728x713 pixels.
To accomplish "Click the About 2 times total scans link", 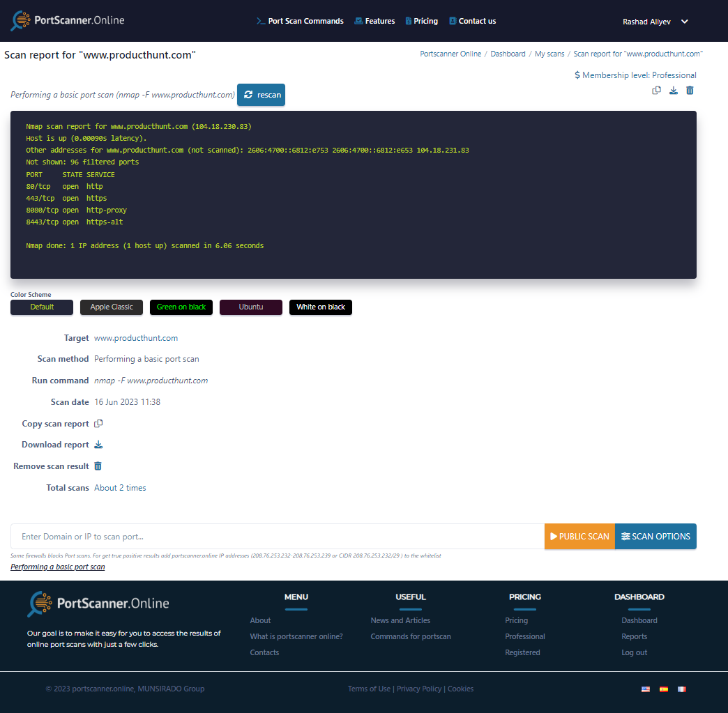I will click(x=120, y=488).
